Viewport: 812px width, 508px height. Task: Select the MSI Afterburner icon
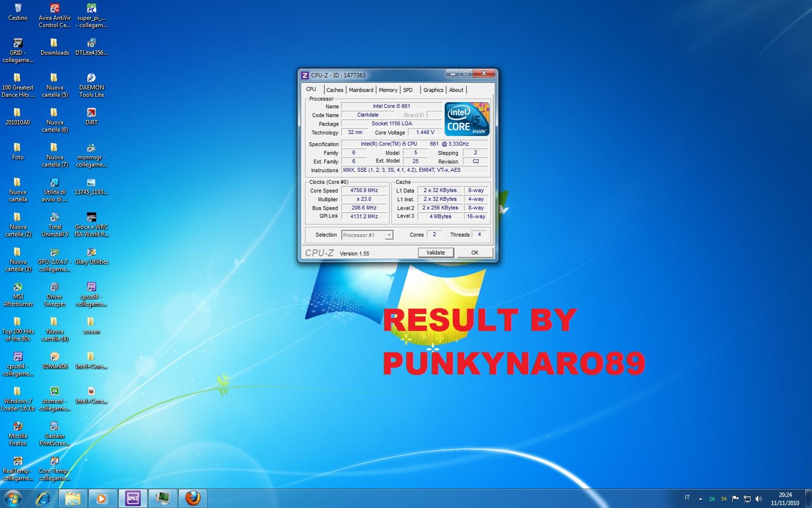coord(18,295)
